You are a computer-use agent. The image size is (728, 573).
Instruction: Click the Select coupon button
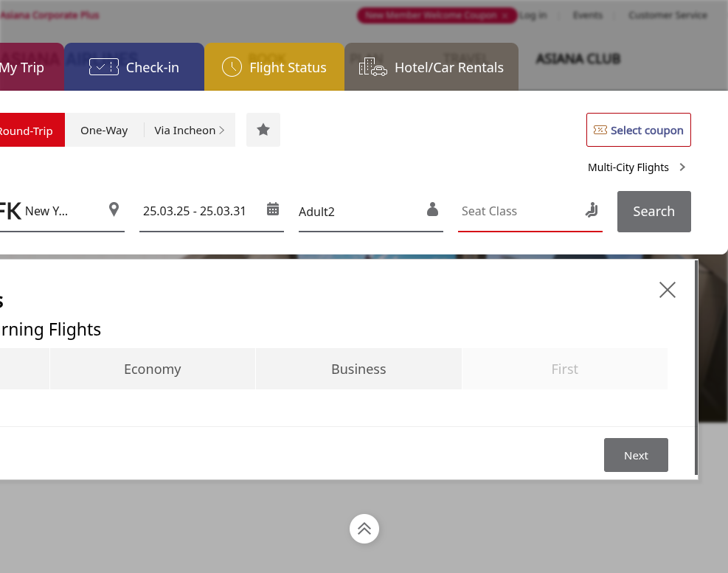pos(639,130)
